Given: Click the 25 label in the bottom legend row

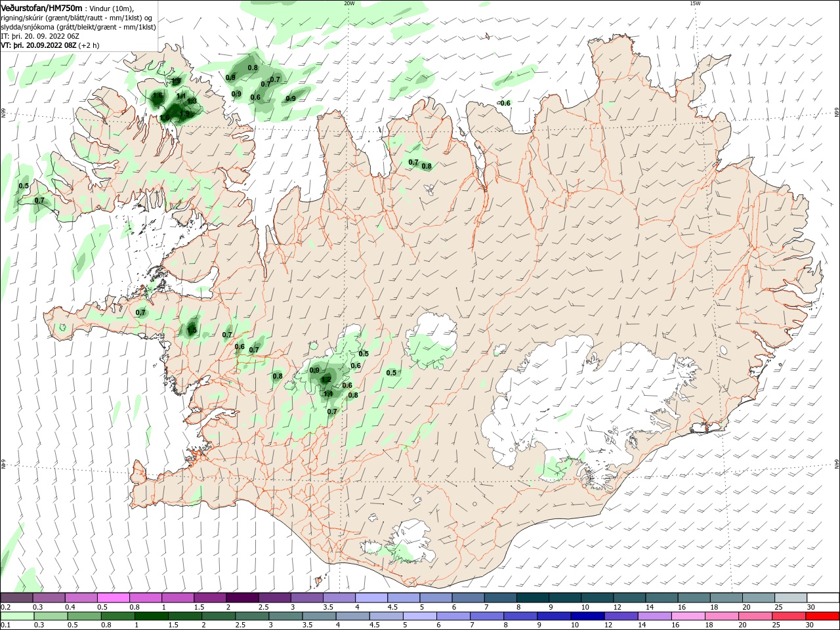Looking at the screenshot, I should (x=776, y=625).
